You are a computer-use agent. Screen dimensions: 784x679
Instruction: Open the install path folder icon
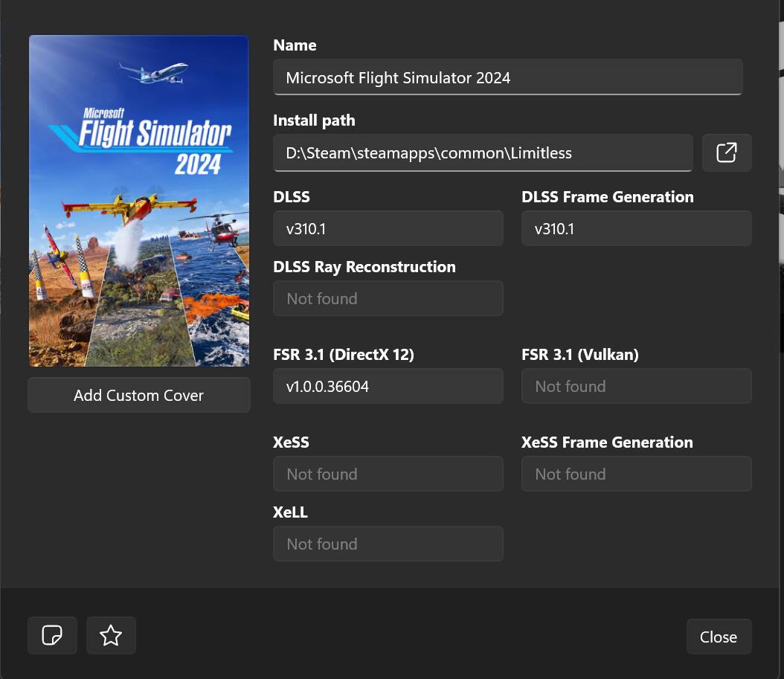tap(727, 153)
